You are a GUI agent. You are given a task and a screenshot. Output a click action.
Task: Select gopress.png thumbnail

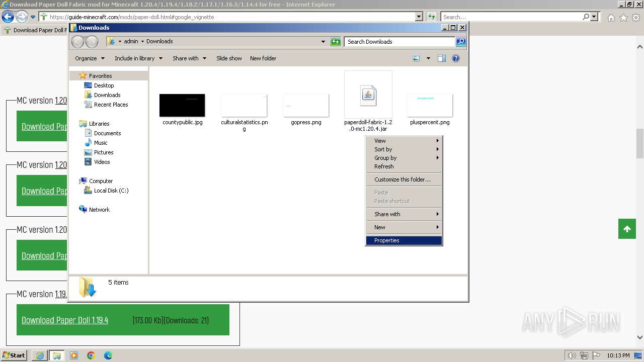pos(306,105)
